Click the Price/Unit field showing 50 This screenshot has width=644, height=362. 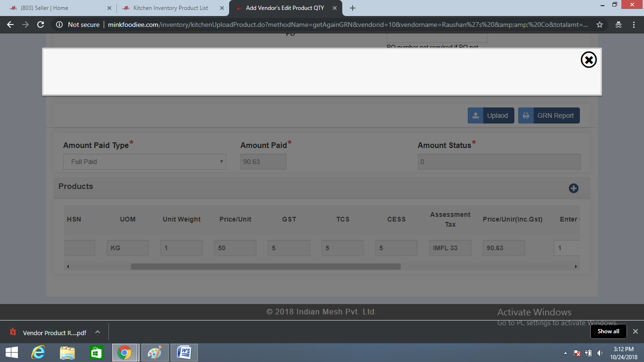click(235, 248)
